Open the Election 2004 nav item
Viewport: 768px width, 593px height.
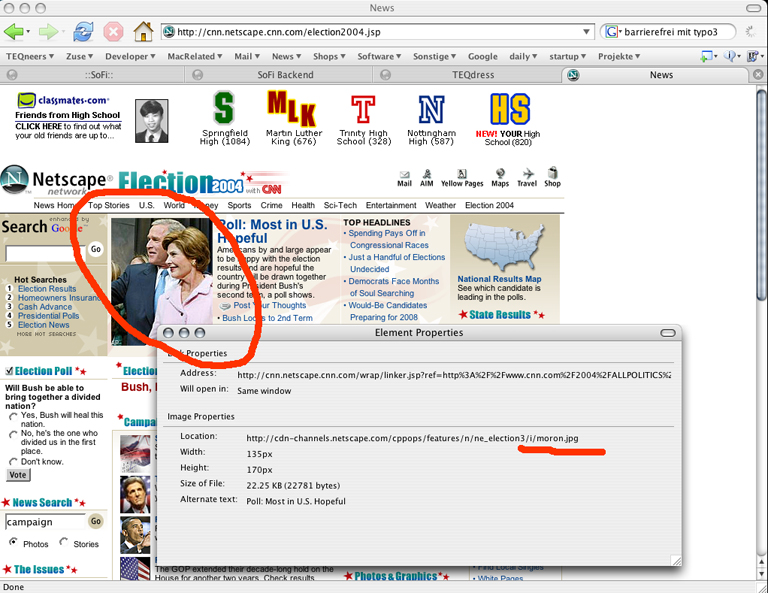point(489,205)
